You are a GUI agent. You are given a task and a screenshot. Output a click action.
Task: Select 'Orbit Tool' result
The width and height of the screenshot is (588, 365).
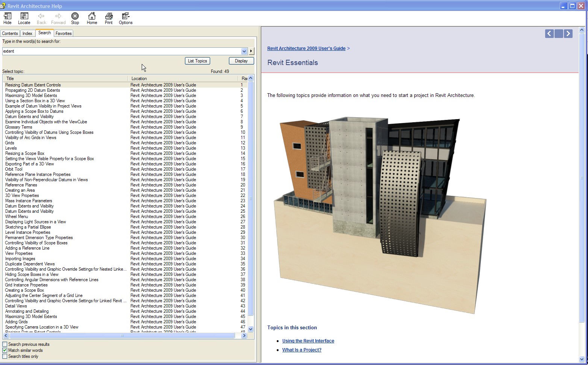coord(126,169)
